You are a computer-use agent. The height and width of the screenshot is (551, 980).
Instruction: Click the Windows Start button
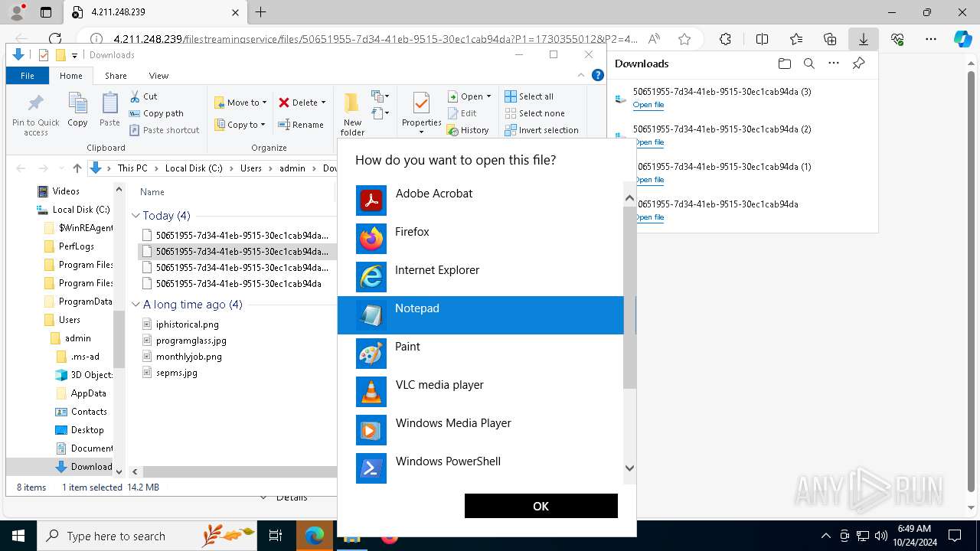pos(18,536)
